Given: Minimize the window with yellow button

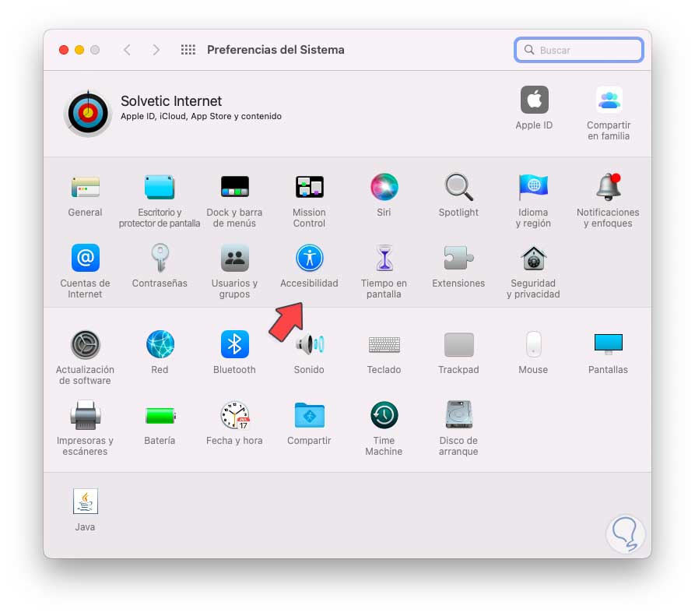Looking at the screenshot, I should coord(79,50).
